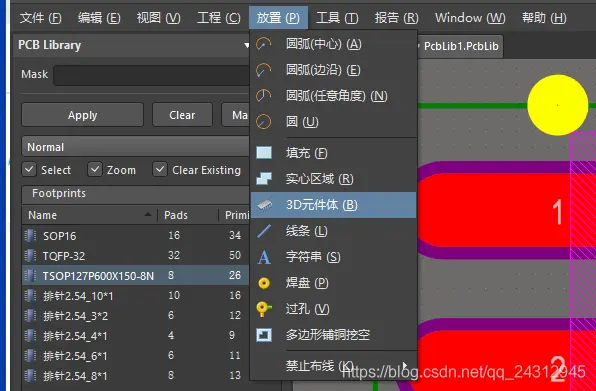
Task: Click the yellow pin-1 circle marker
Action: click(x=558, y=105)
